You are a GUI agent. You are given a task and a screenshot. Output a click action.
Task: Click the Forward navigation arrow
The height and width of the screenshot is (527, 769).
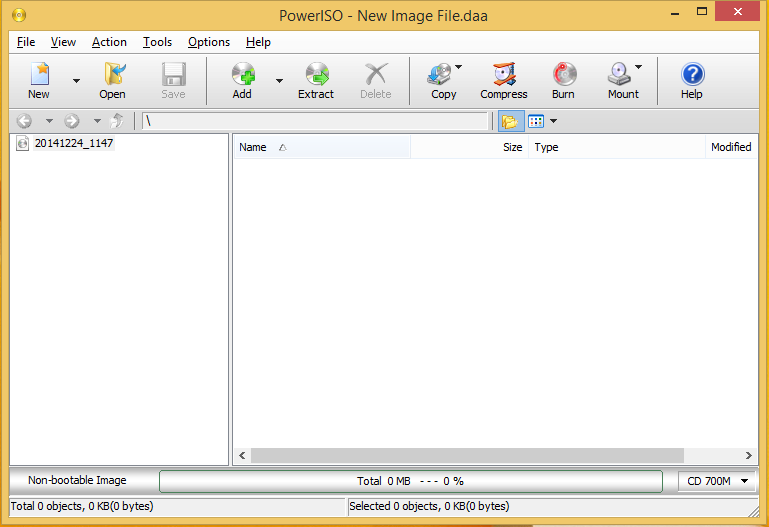[72, 121]
